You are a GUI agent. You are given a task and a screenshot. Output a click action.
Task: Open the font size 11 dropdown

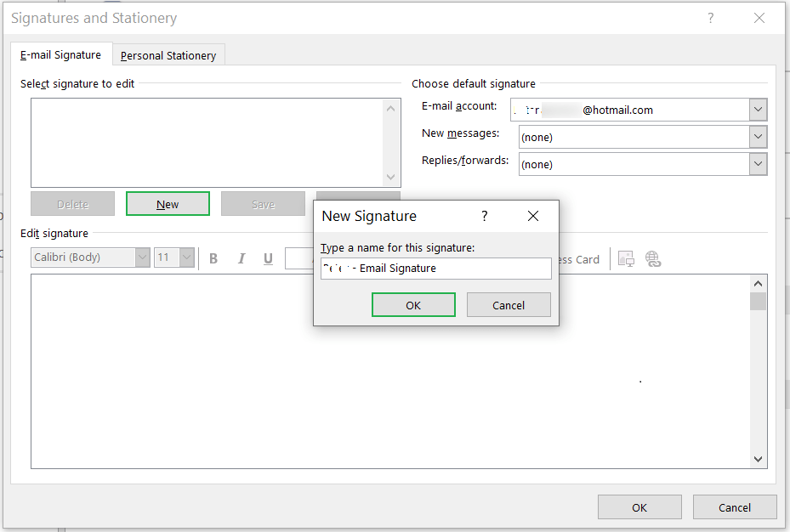(187, 258)
